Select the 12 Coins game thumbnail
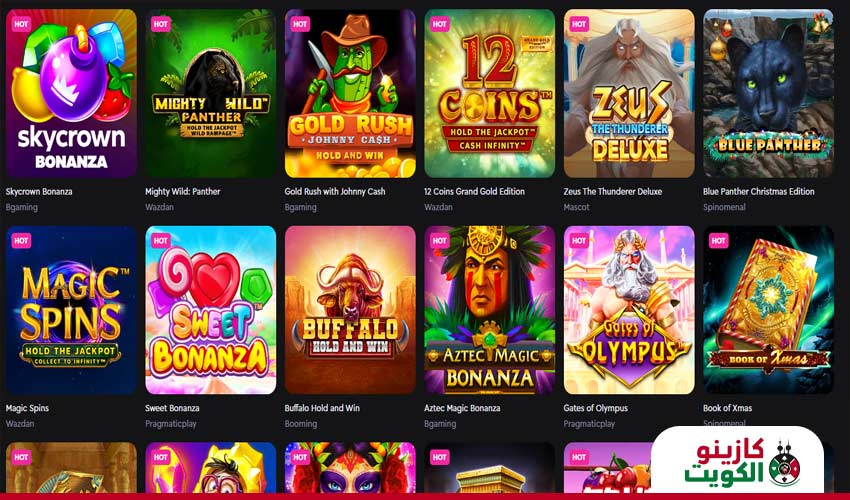 click(490, 93)
